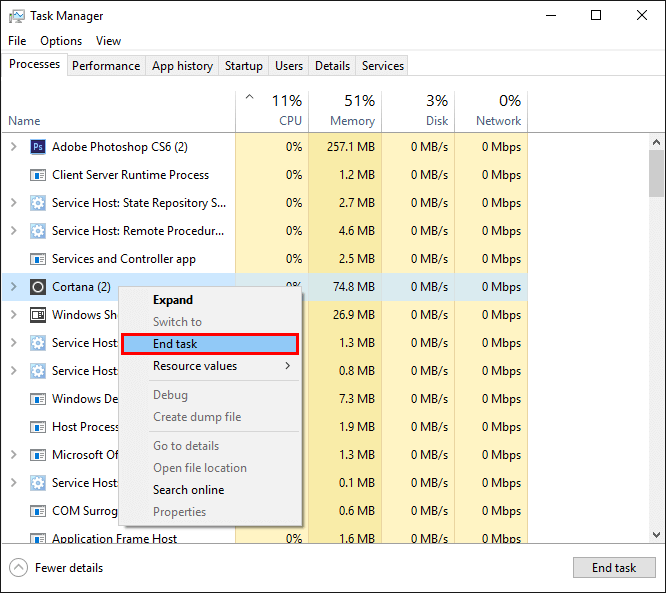This screenshot has width=666, height=593.
Task: Click the Cortana circle icon
Action: point(38,287)
